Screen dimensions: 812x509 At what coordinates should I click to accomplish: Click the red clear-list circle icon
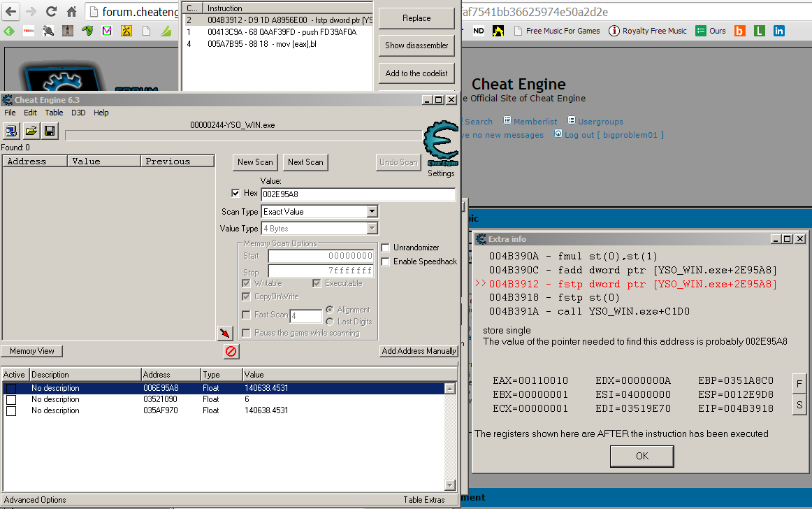click(x=231, y=351)
